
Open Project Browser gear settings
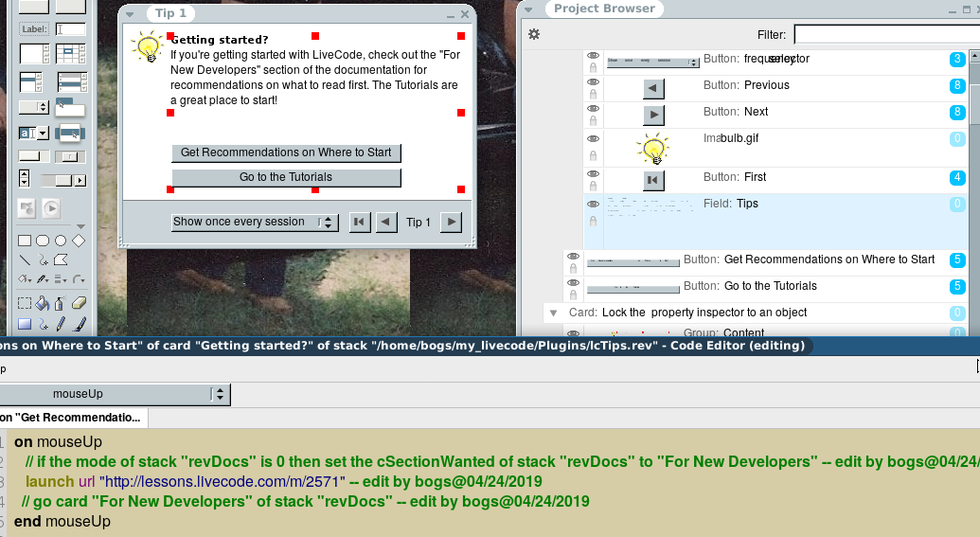tap(534, 34)
